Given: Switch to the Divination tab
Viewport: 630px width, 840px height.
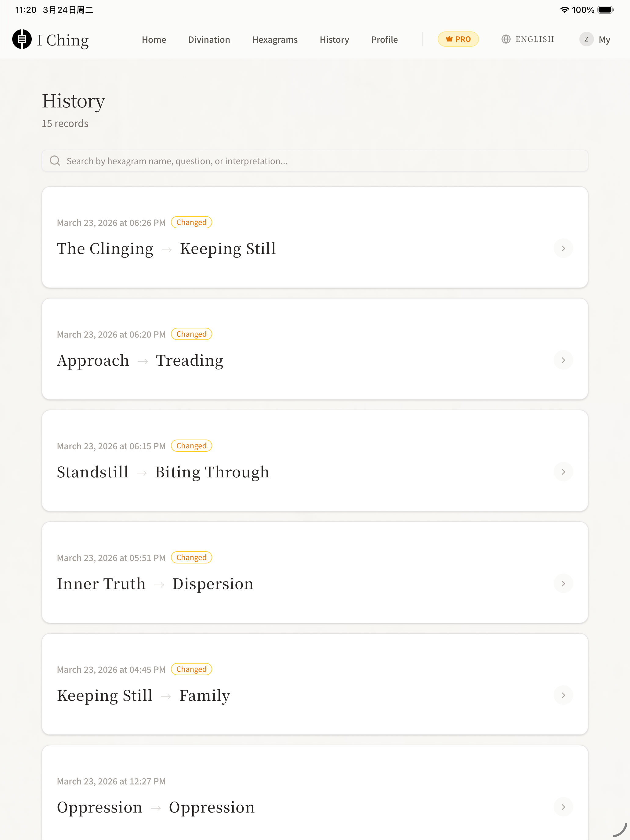Looking at the screenshot, I should pyautogui.click(x=209, y=39).
